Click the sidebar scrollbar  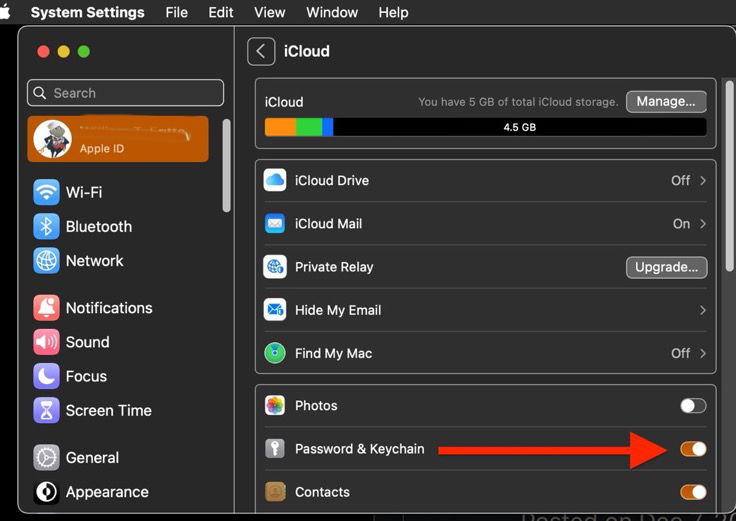pos(226,166)
